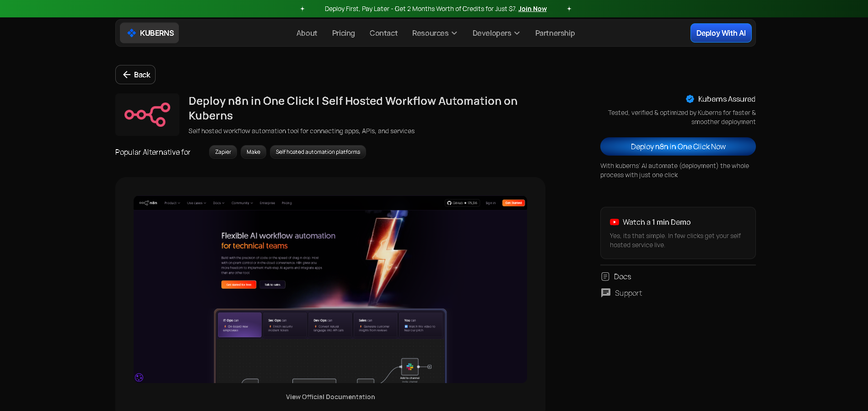Screen dimensions: 868x411
Task: Click the purple cookie icon on preview
Action: [x=139, y=377]
